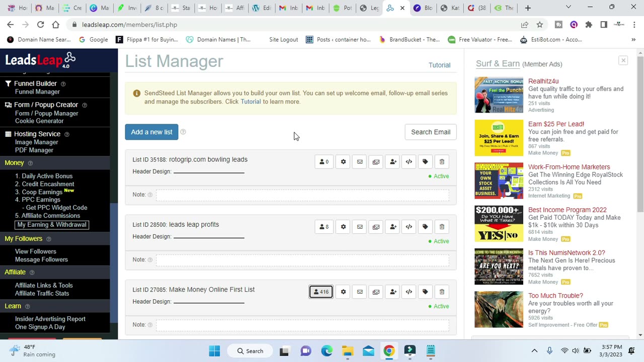This screenshot has width=644, height=362.
Task: Open the Tutorial link near the page title
Action: (x=439, y=65)
